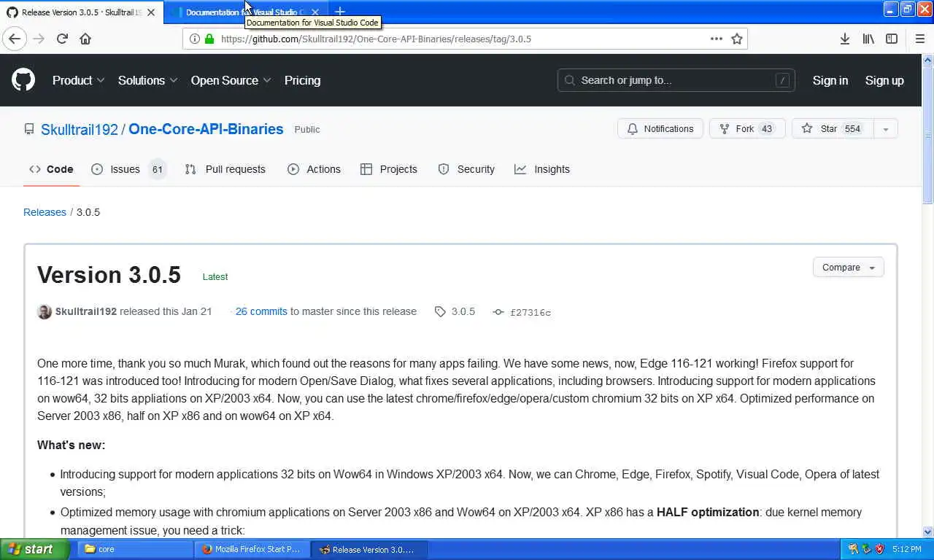Click the 3.0.5 tag link
934x560 pixels.
455,311
